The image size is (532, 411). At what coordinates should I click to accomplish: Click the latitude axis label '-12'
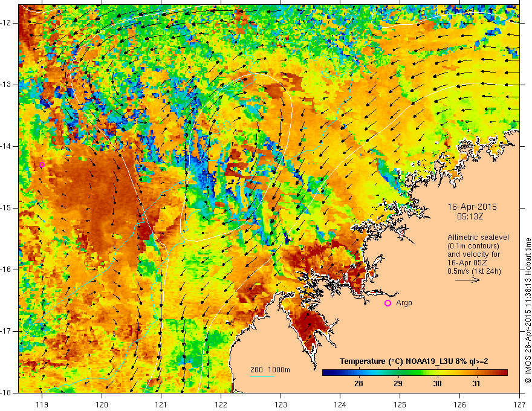point(6,23)
